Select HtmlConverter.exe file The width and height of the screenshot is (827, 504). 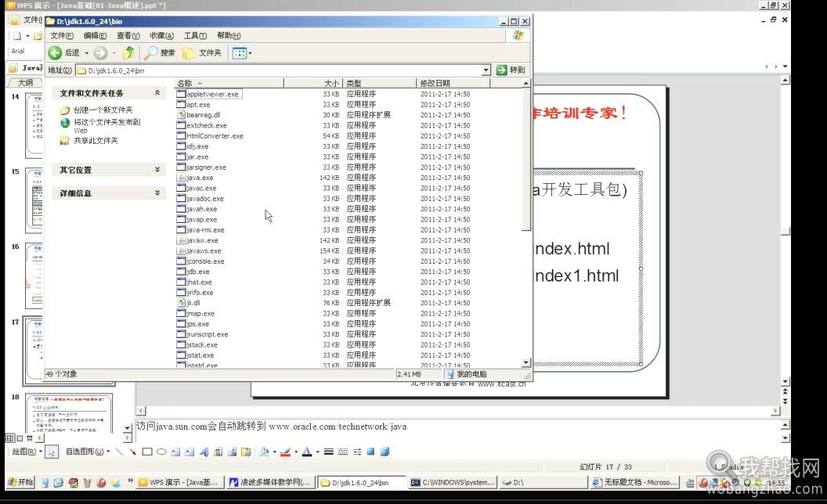click(x=215, y=136)
